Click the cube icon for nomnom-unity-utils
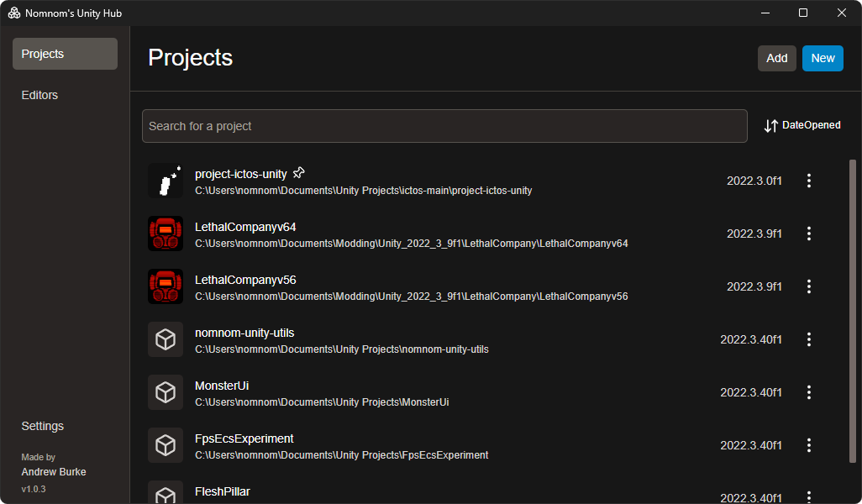 pos(166,339)
